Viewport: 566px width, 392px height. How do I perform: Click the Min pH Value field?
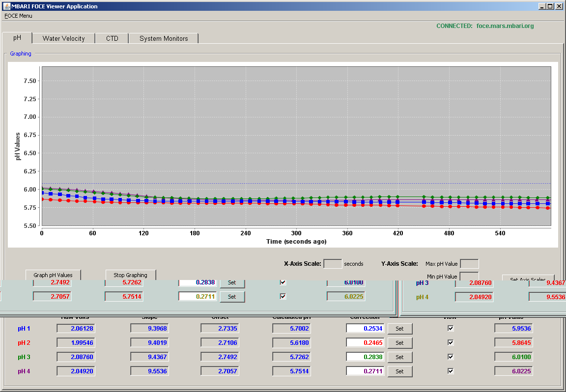[x=469, y=276]
